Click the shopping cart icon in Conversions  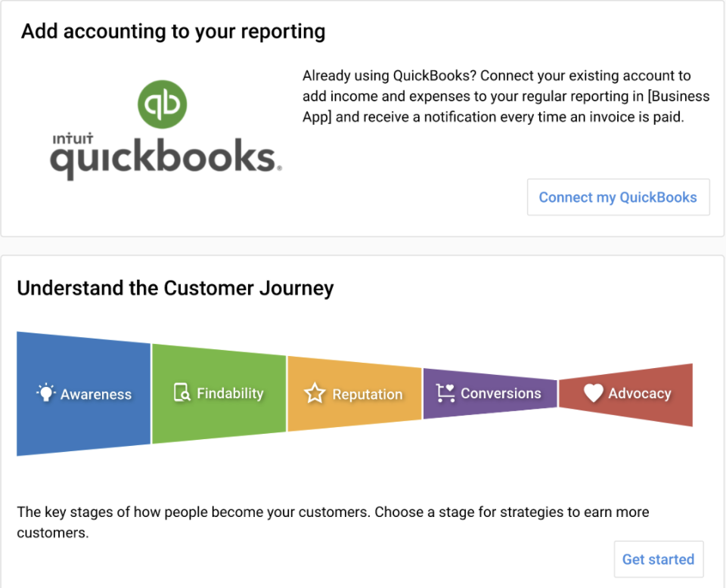tap(445, 393)
